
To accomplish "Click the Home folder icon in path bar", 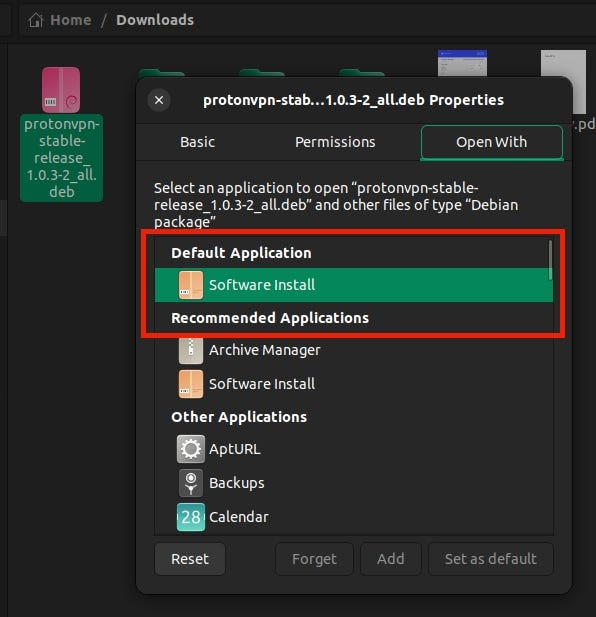I will click(36, 20).
